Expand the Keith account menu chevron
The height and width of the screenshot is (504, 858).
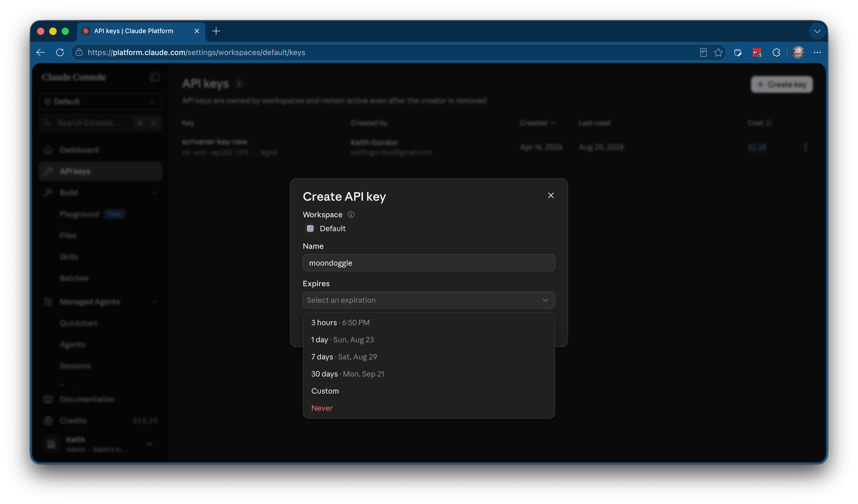150,444
